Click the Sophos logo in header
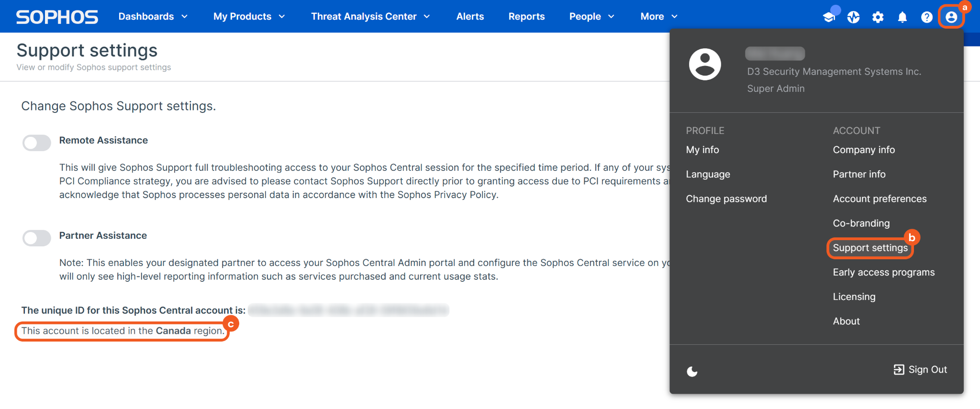Screen dimensions: 980x409 point(57,17)
